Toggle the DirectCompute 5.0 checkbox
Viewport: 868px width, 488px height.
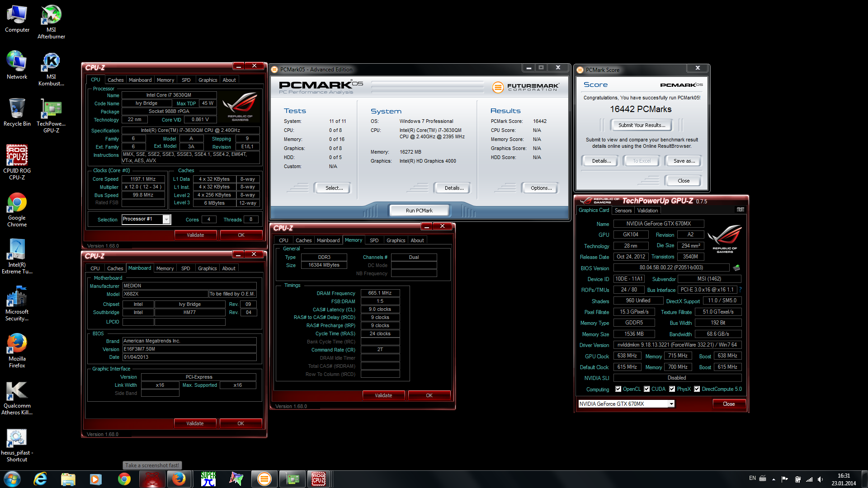[697, 389]
